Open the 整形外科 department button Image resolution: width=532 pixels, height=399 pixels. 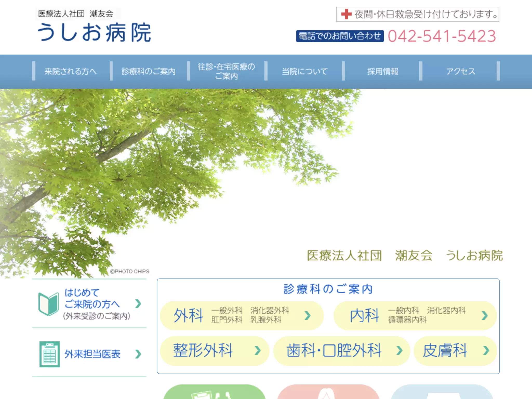(215, 351)
